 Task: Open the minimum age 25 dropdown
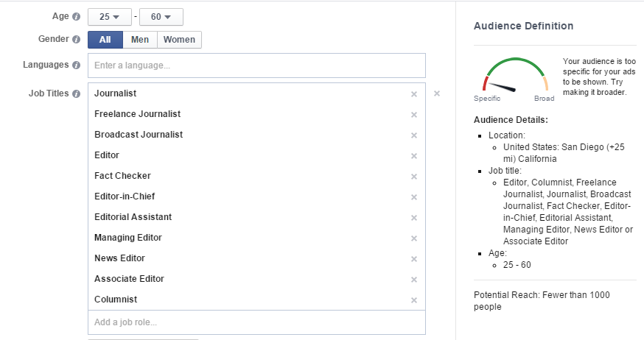(110, 17)
